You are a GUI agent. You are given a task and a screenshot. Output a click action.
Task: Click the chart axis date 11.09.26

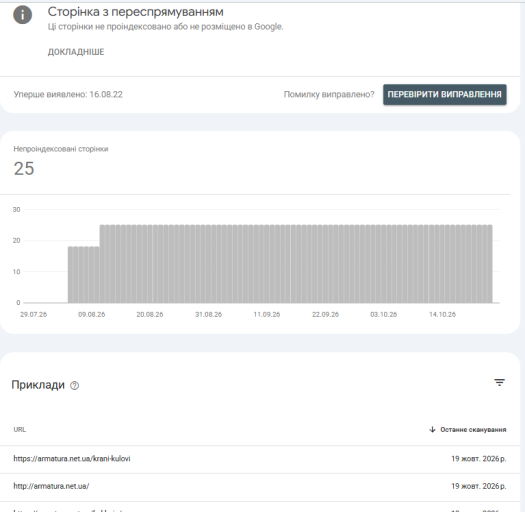[267, 314]
